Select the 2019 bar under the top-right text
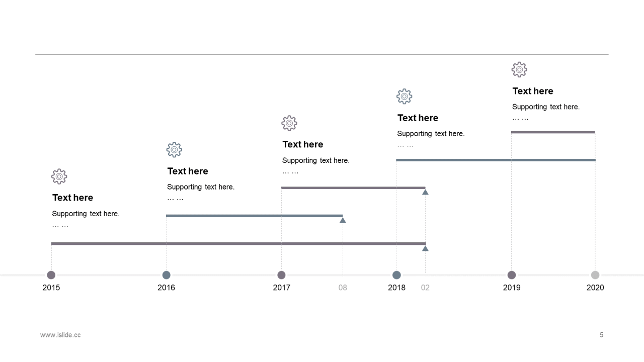The image size is (644, 362). coord(553,132)
